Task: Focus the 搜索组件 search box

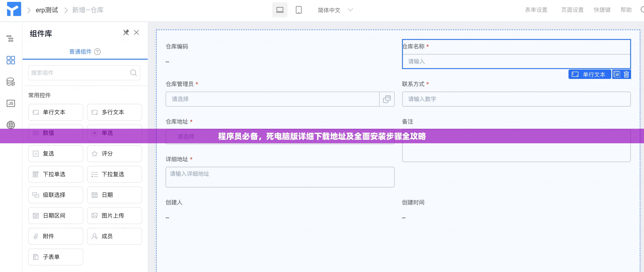Action: coord(84,73)
